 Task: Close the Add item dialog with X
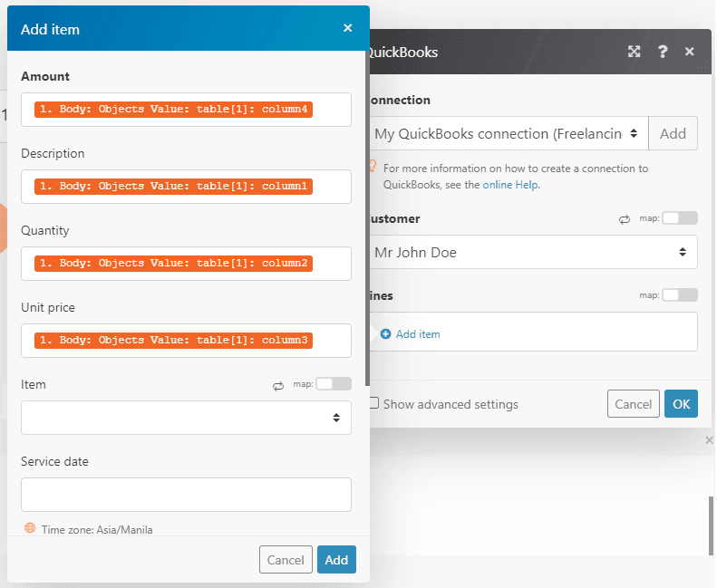click(x=347, y=28)
